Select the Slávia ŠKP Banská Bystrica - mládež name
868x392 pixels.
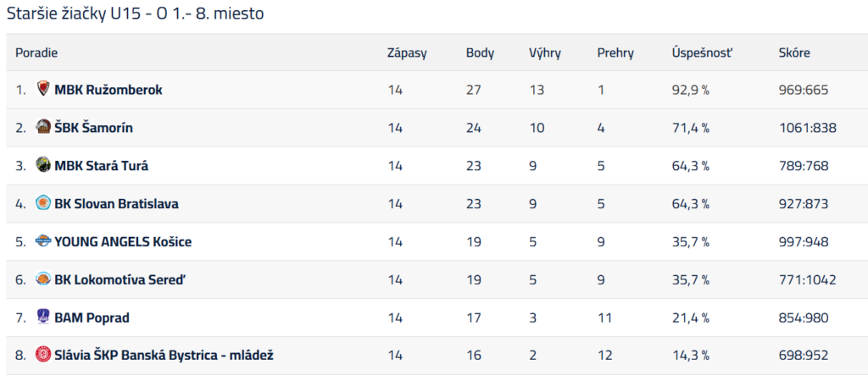point(164,356)
